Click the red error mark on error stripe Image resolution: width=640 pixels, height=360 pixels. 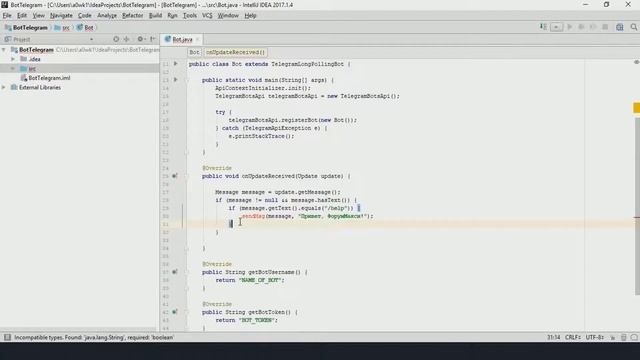coord(637,218)
